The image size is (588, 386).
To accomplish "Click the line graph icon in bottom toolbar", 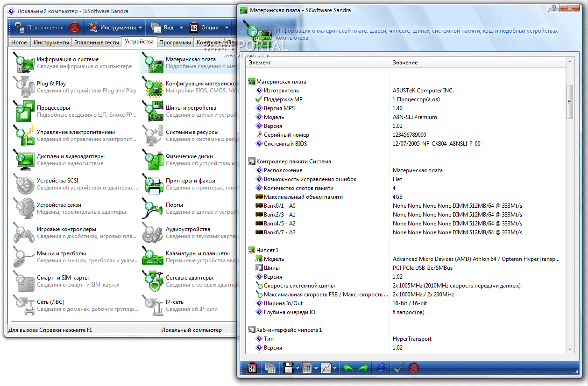I will coord(326,368).
